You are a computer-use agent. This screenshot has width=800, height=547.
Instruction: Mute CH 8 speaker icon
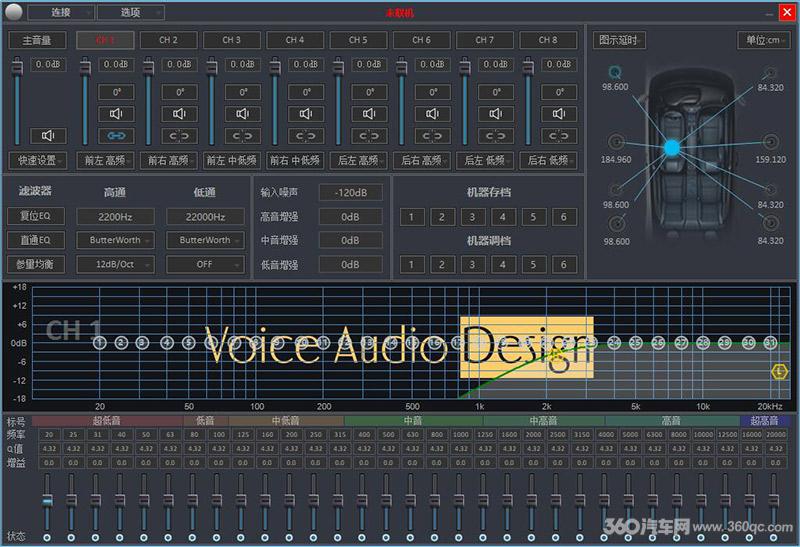click(559, 114)
